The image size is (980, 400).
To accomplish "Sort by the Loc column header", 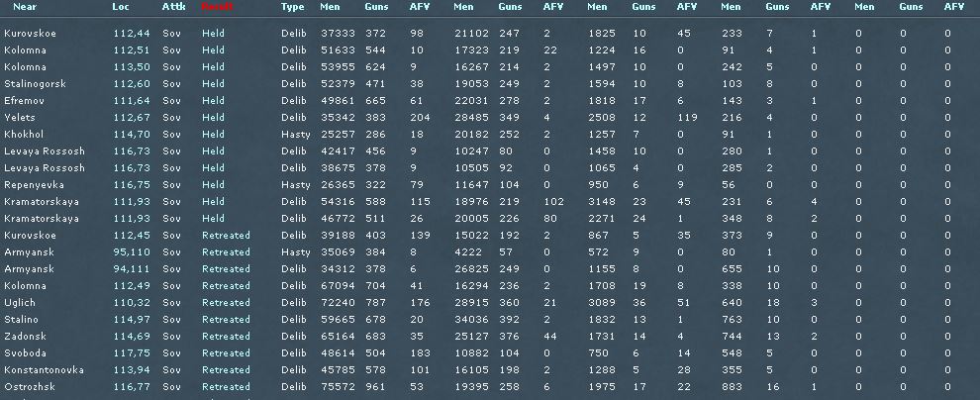I will click(x=121, y=7).
